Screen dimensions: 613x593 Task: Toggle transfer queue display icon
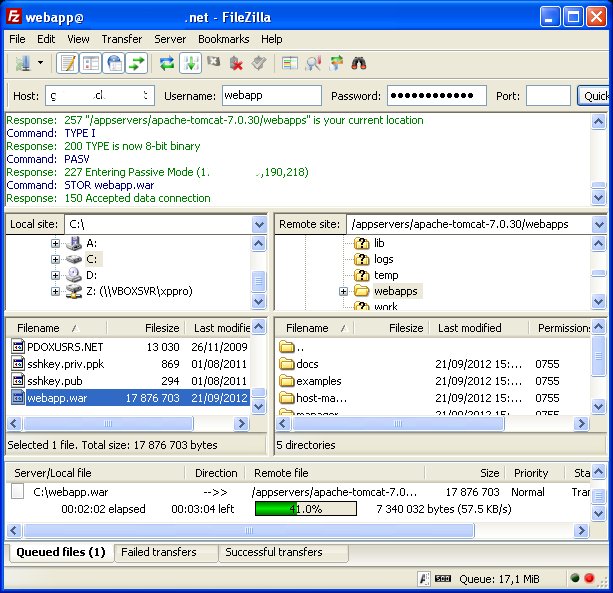[136, 63]
